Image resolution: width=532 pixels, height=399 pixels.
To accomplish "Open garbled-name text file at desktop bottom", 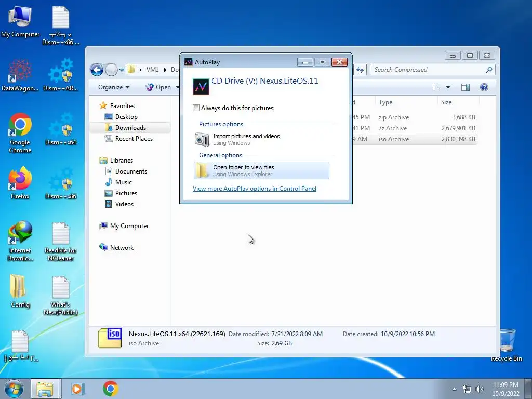I will [x=21, y=346].
